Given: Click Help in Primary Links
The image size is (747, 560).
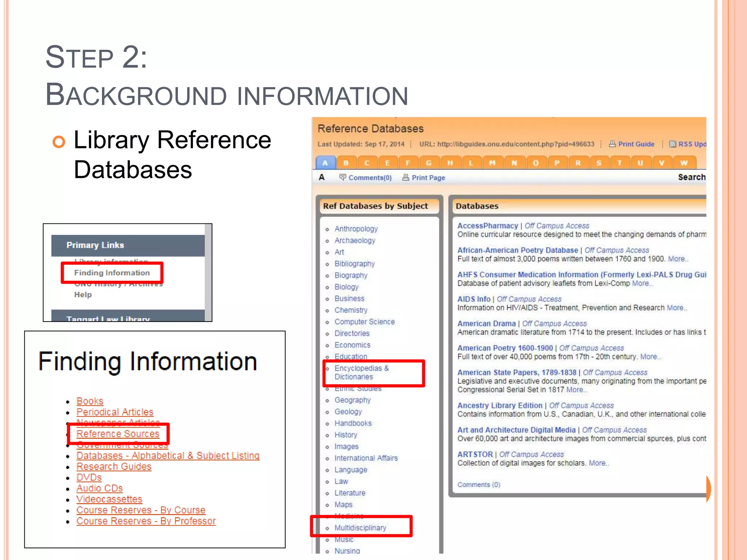Looking at the screenshot, I should click(83, 295).
